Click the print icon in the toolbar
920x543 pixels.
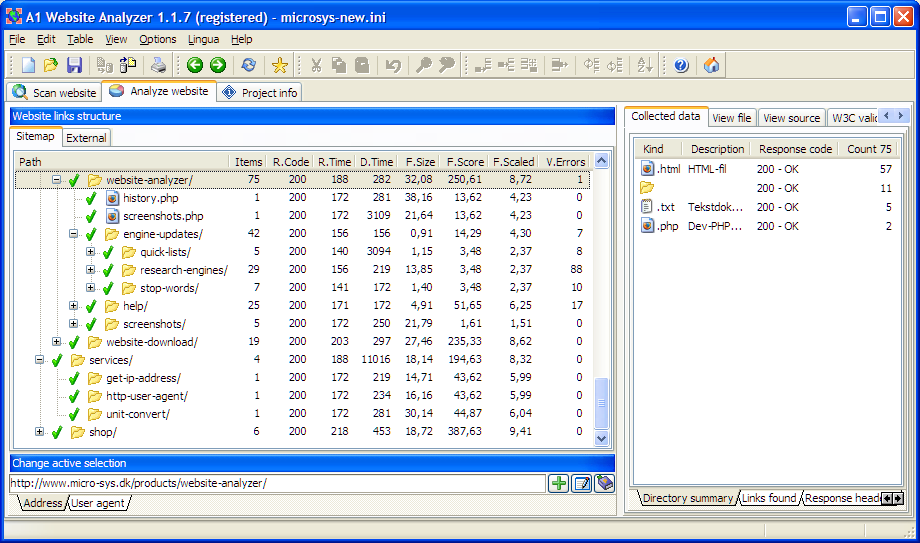coord(158,65)
